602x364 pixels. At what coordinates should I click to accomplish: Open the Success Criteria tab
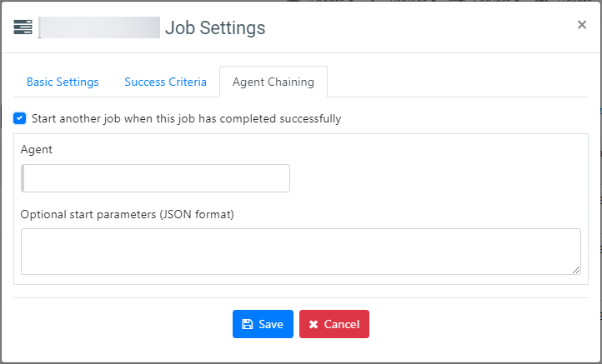coord(165,82)
